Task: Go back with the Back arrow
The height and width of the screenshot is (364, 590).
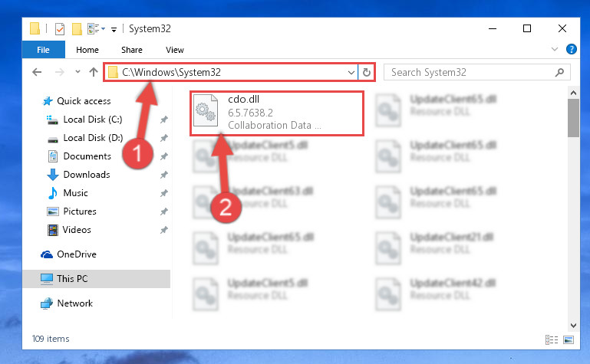Action: pos(37,72)
